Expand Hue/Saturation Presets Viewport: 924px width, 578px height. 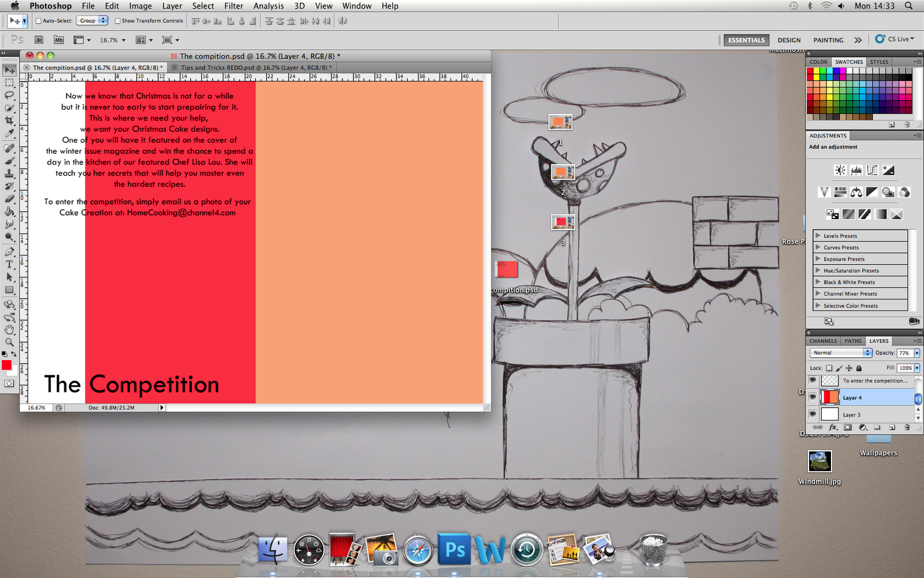click(818, 270)
